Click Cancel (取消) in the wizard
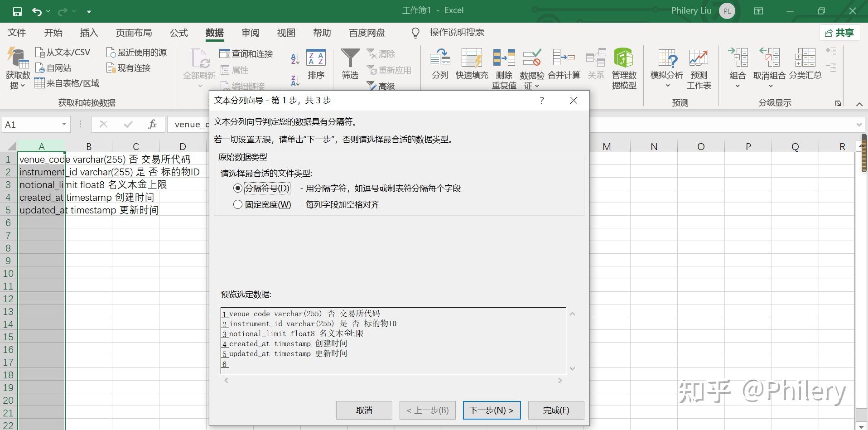Screen dimensions: 868x430 point(364,410)
